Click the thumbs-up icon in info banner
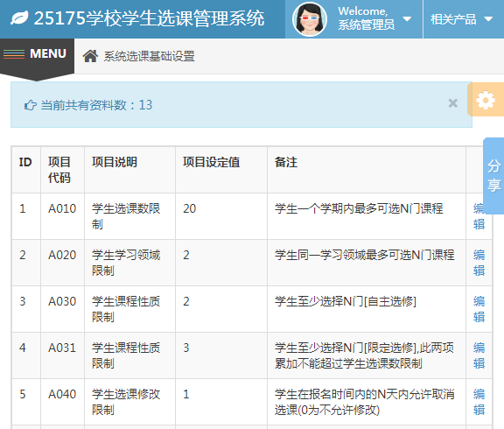The width and height of the screenshot is (504, 429). (31, 105)
